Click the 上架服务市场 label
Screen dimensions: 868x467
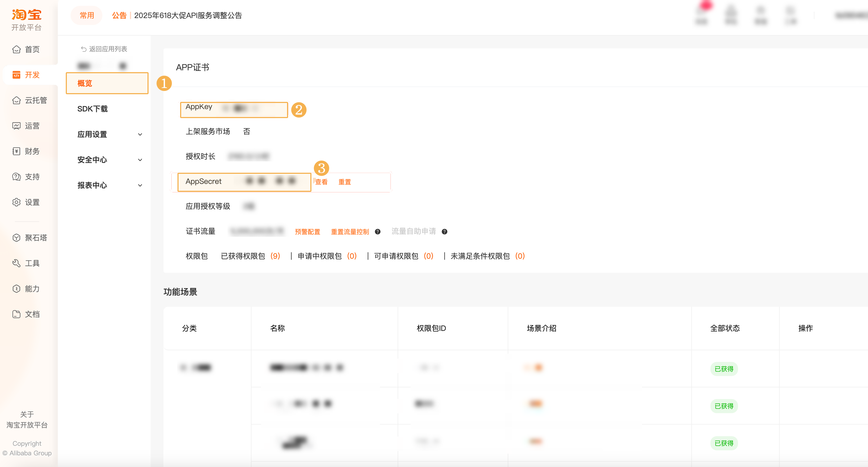(208, 131)
